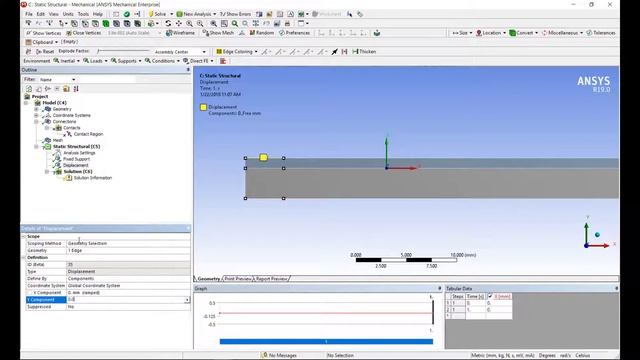
Task: Select the Contact Region item
Action: (x=88, y=134)
